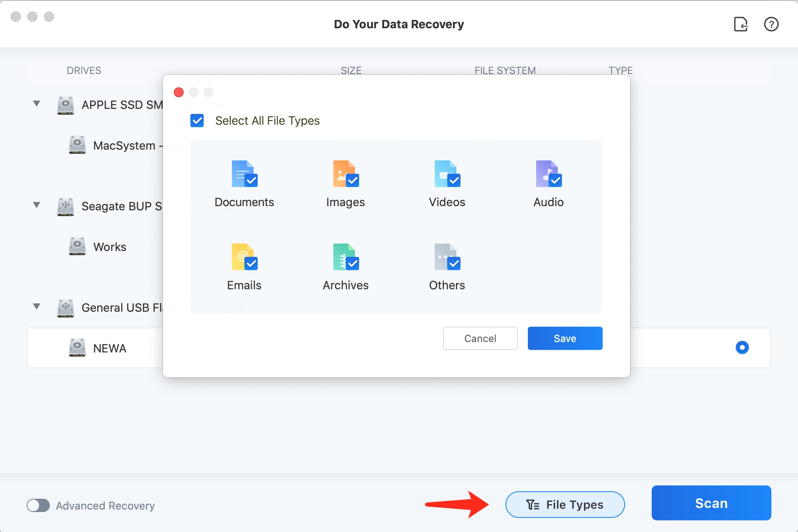The image size is (798, 532).
Task: Click the Cancel button
Action: [x=480, y=338]
